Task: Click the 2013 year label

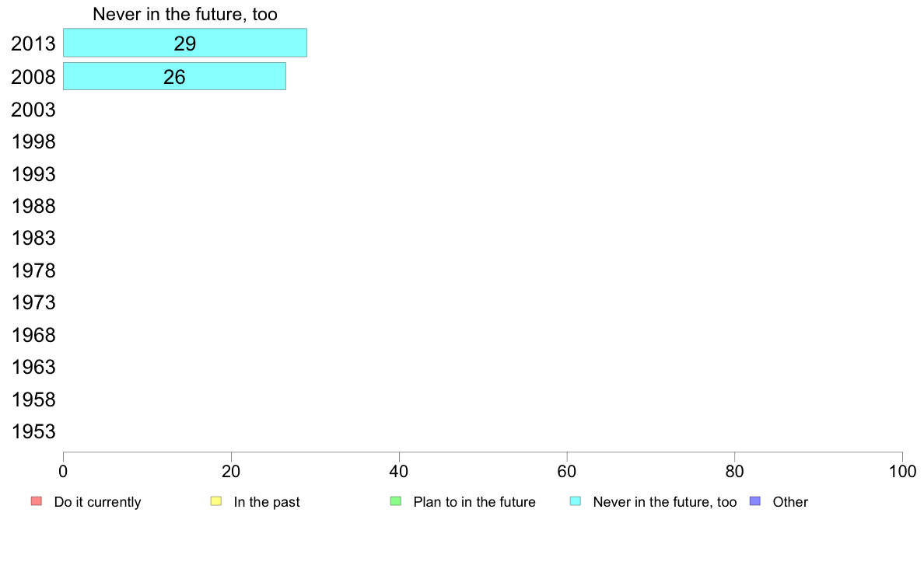Action: 33,44
